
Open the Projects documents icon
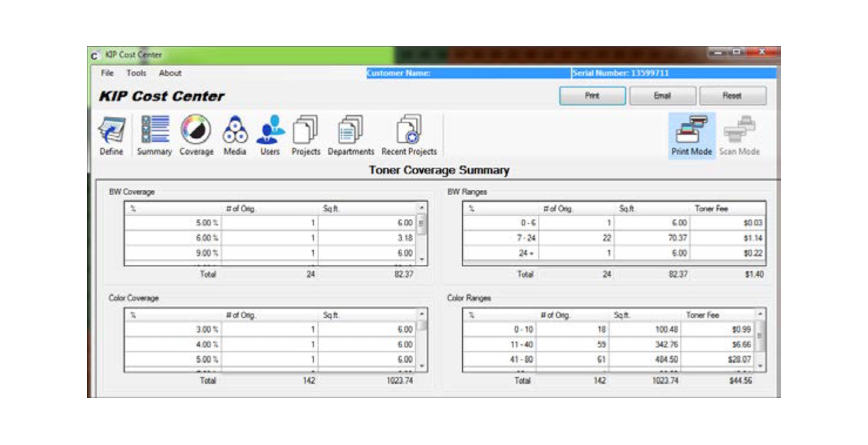coord(306,135)
